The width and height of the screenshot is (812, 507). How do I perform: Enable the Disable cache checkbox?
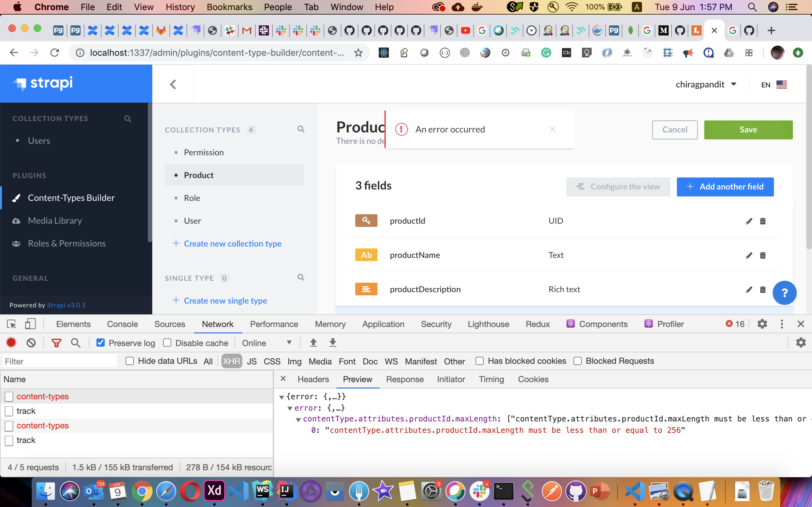coord(167,343)
